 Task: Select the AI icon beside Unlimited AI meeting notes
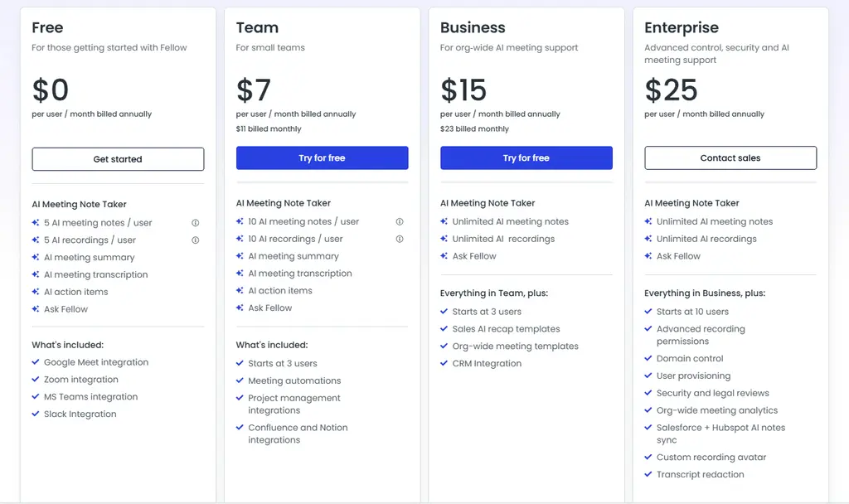[x=444, y=222]
